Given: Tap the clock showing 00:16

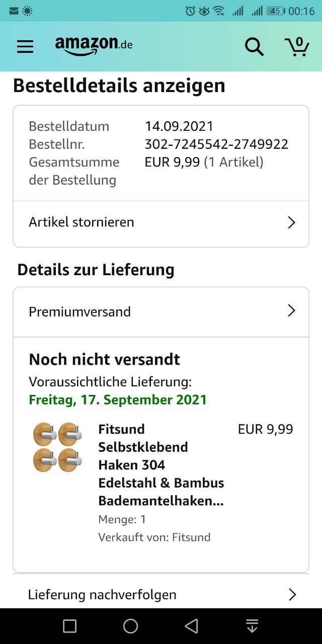Looking at the screenshot, I should click(301, 11).
